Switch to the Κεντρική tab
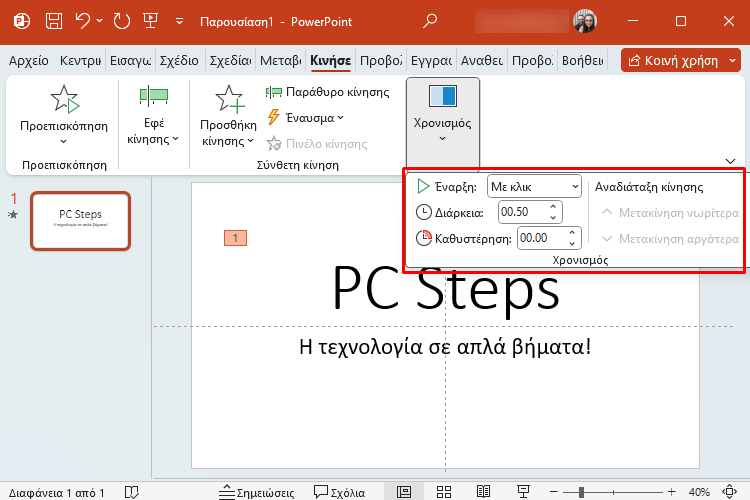The width and height of the screenshot is (750, 500). [x=80, y=61]
